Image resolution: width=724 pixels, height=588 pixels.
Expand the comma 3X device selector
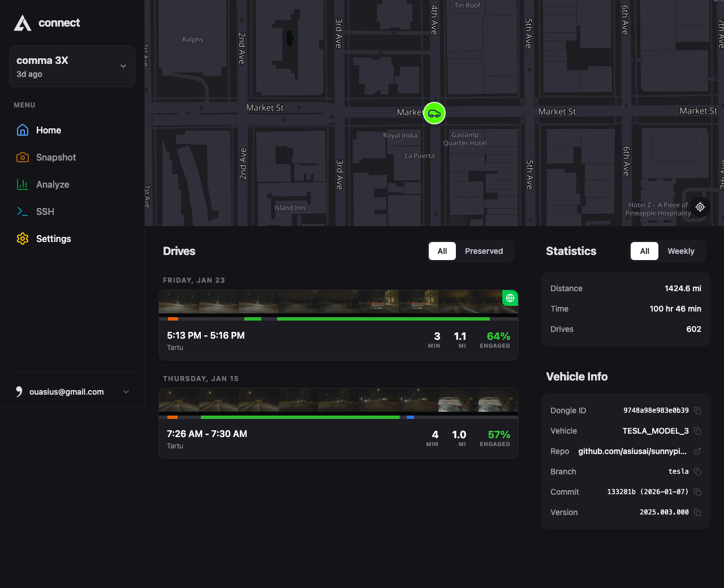point(72,66)
